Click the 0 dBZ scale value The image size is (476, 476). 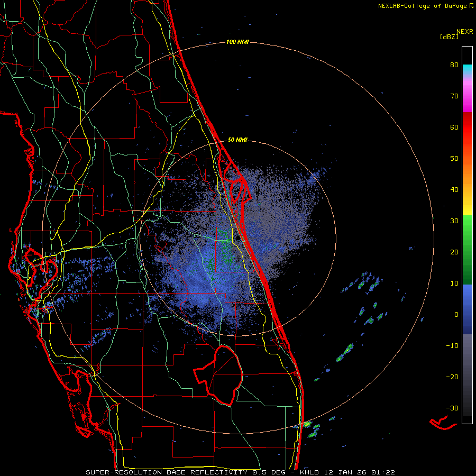pos(456,315)
